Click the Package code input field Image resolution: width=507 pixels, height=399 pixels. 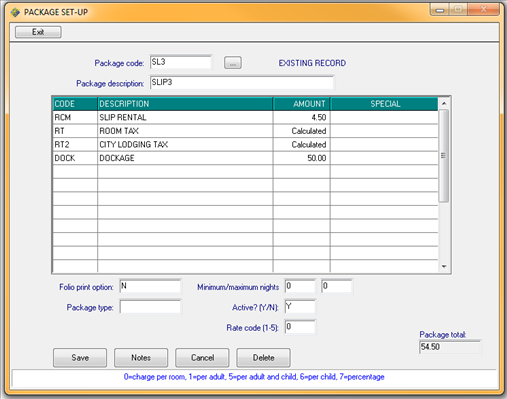[x=181, y=62]
